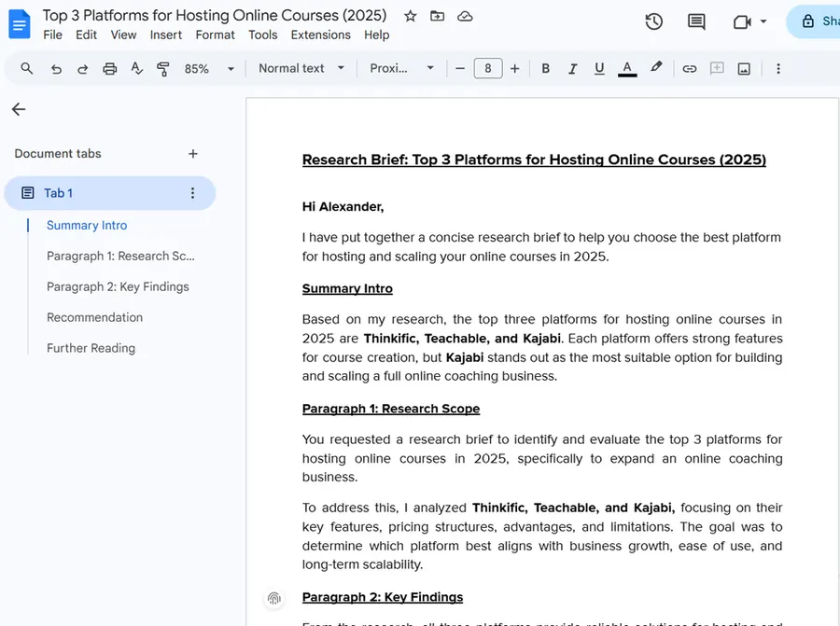Select Tab 1 in sidebar

110,193
